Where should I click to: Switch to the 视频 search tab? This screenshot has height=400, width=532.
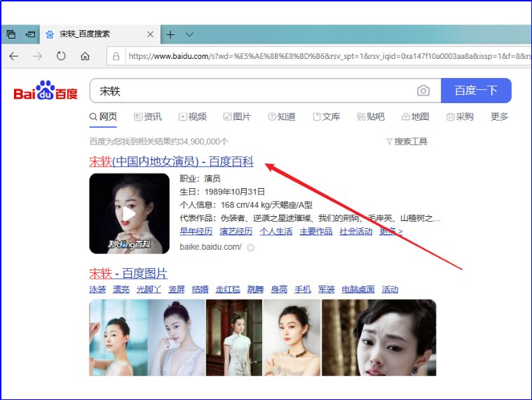pos(193,116)
